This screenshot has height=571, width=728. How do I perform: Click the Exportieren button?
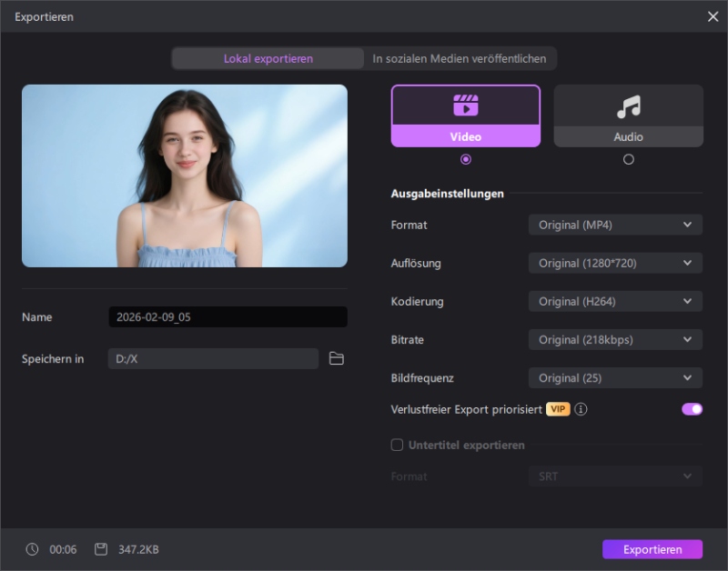point(652,549)
